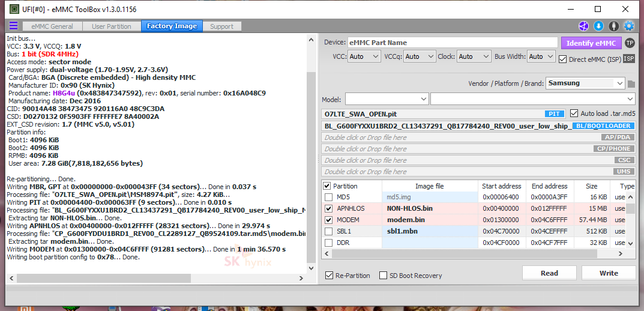Check the DDR partition checkbox
This screenshot has height=311, width=644.
328,243
